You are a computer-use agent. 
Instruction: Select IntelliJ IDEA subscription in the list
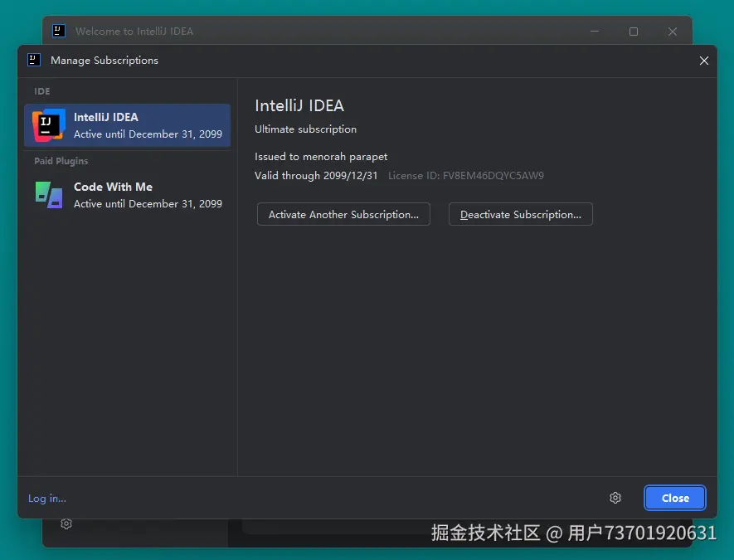pos(128,125)
